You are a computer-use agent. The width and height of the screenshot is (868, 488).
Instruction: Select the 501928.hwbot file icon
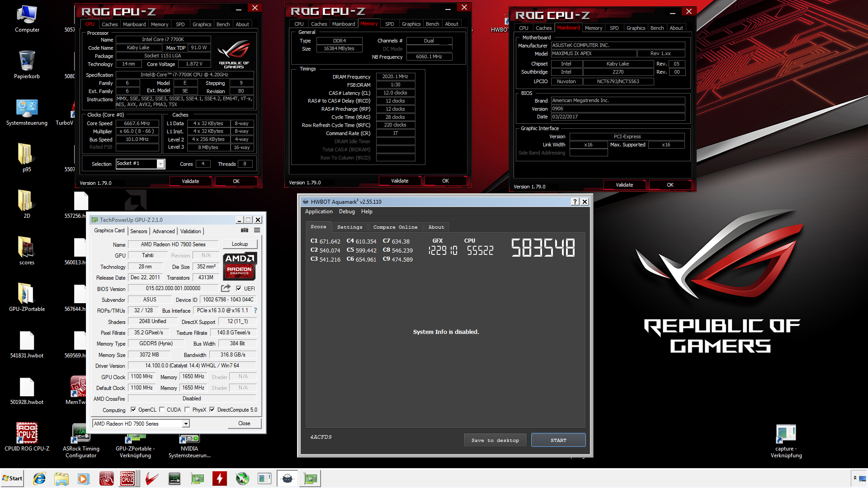27,391
